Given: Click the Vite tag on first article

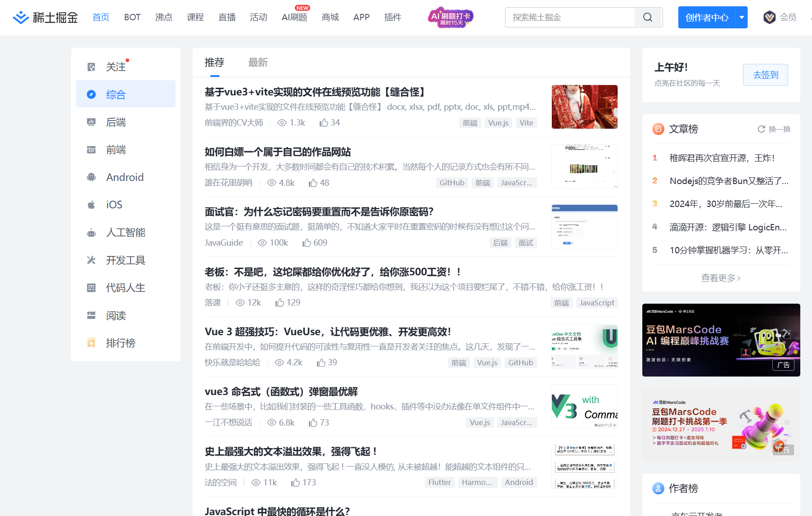Looking at the screenshot, I should 526,123.
